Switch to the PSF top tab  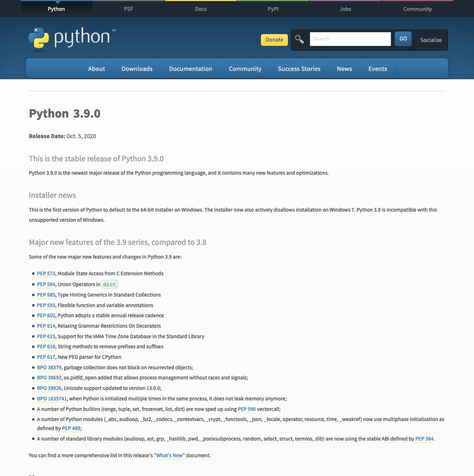(x=128, y=9)
